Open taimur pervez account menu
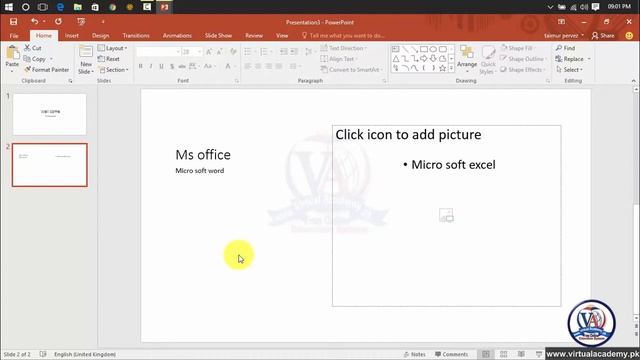This screenshot has height=360, width=640. click(564, 36)
